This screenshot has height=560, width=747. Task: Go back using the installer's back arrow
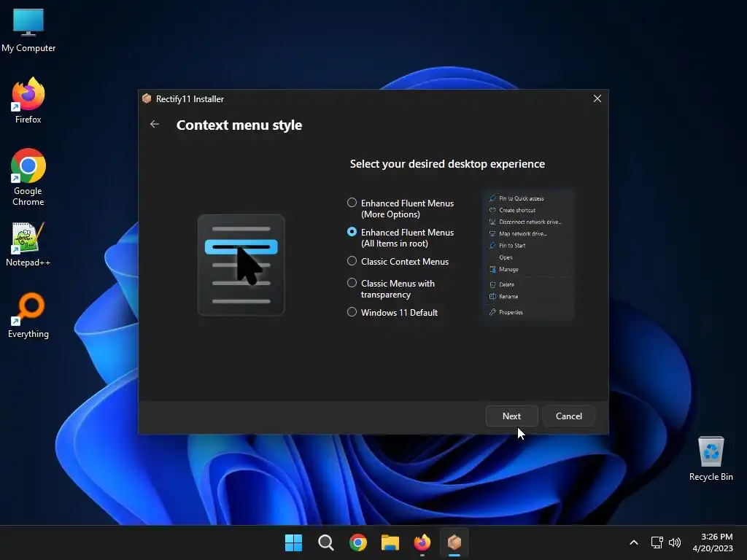tap(155, 124)
